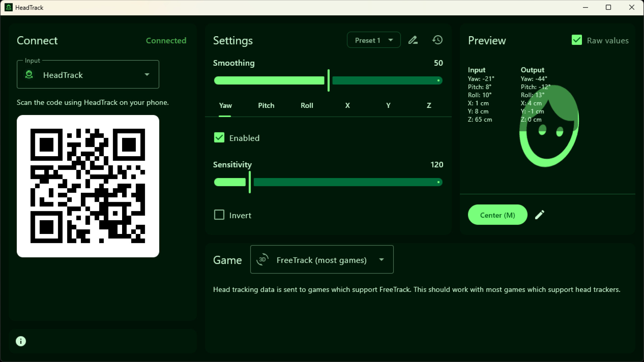The image size is (644, 362).
Task: Open the Z axis settings tab
Action: coord(429,105)
